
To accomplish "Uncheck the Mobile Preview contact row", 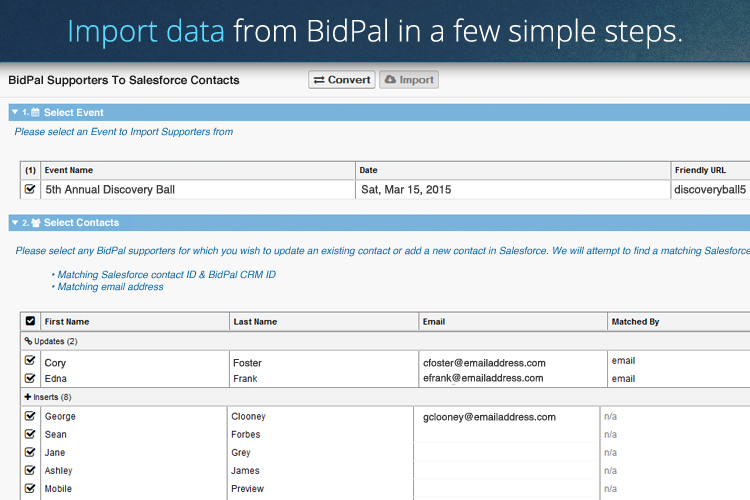I will (x=30, y=489).
